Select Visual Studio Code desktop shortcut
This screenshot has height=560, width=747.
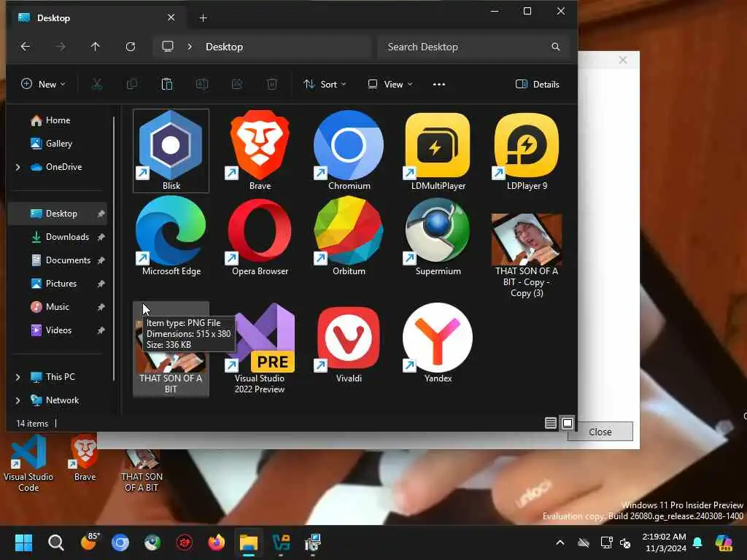(x=28, y=464)
